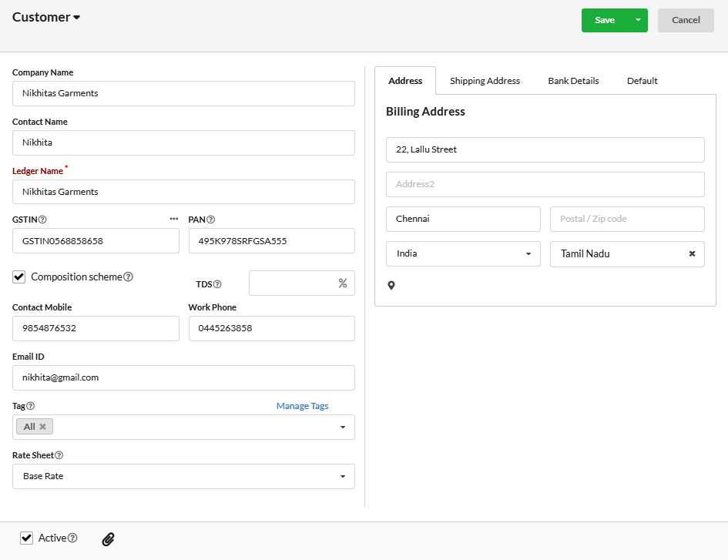Toggle the Active checkbox
The image size is (728, 560).
point(26,538)
